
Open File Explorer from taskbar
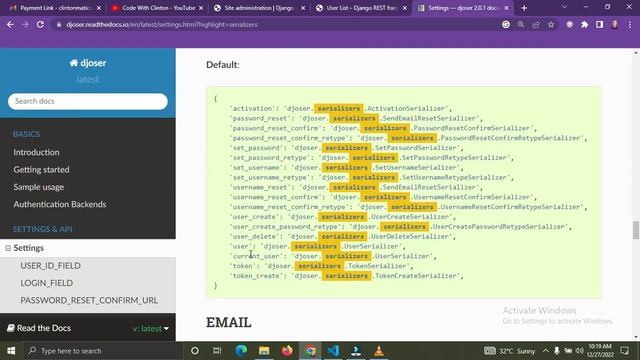(x=264, y=351)
